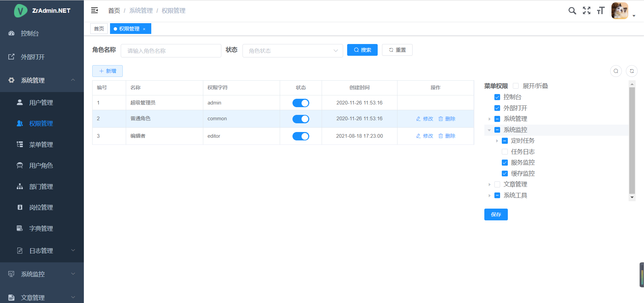Check the 任务日志 permission checkbox
This screenshot has width=644, height=303.
coord(505,152)
